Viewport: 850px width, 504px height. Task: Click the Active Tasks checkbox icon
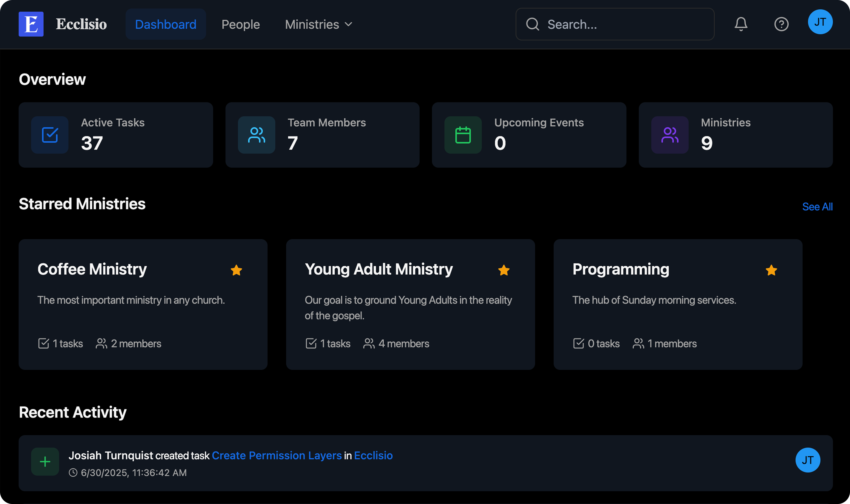50,135
